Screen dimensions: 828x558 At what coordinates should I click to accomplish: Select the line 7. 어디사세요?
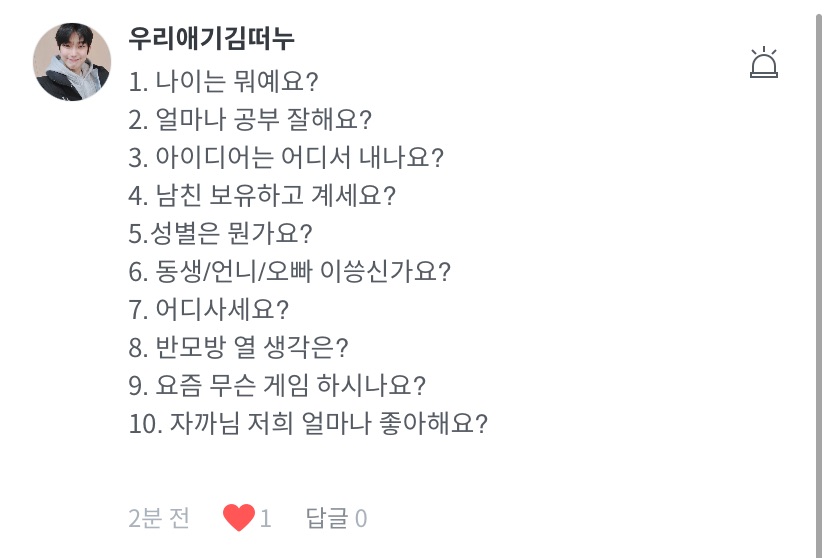click(x=208, y=310)
